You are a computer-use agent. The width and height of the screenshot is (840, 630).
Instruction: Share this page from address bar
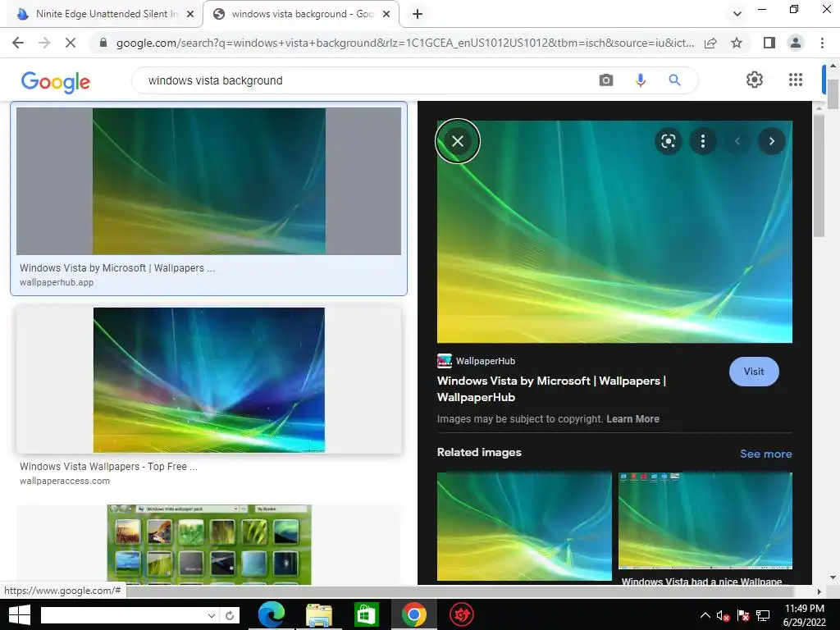pos(710,43)
